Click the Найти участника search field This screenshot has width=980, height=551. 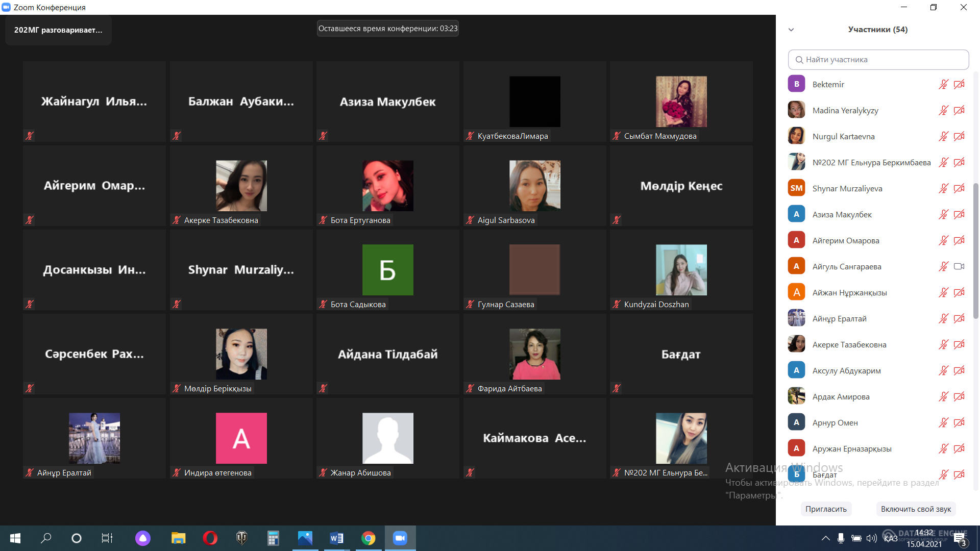(x=878, y=60)
